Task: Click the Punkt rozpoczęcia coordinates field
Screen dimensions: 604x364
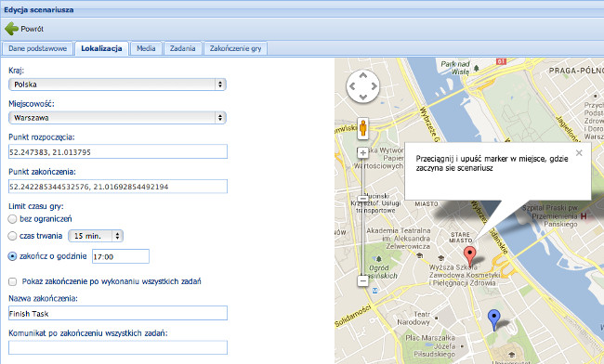Action: [x=118, y=151]
